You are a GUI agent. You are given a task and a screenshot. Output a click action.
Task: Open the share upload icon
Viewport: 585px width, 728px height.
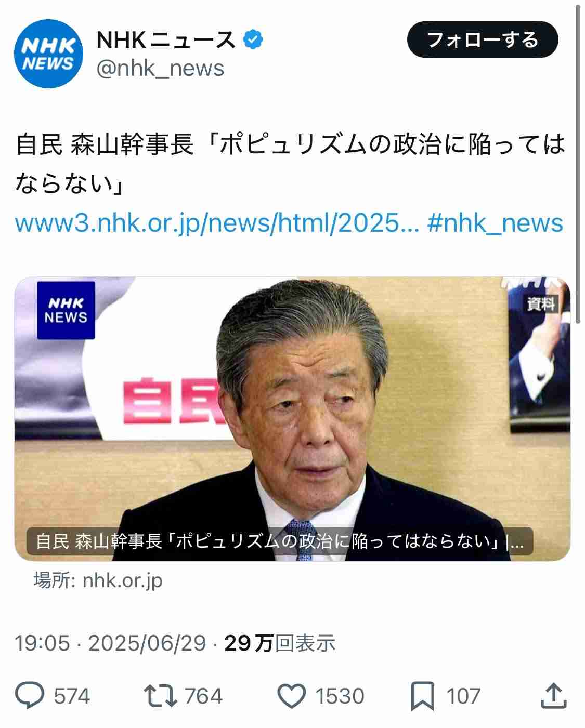tap(553, 696)
